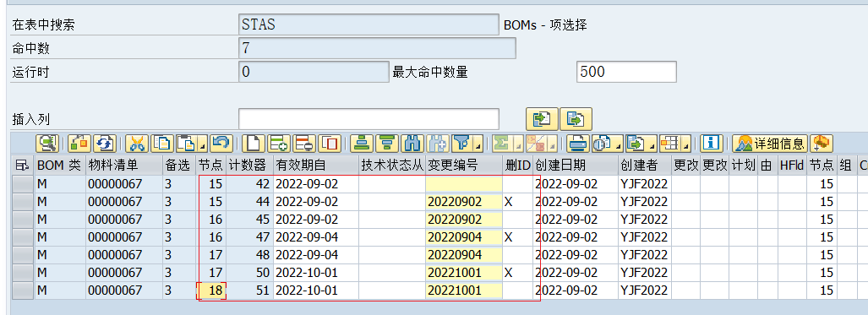Viewport: 868px width, 315px height.
Task: Click the BOMs - 项选择 description text
Action: 545,24
